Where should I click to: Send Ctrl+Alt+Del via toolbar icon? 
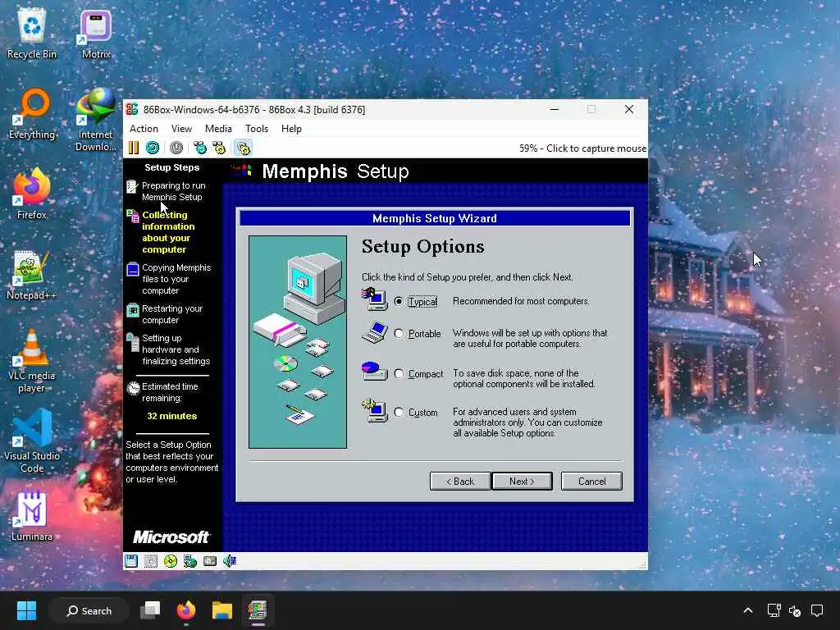200,148
